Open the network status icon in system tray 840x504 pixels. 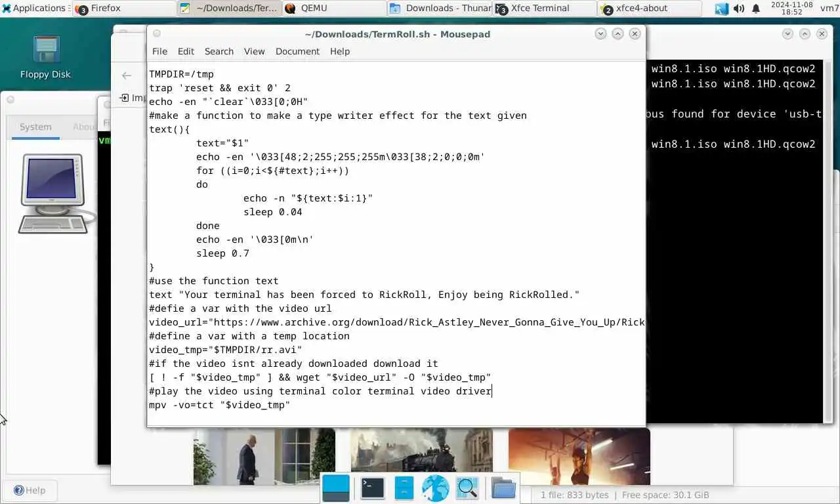(x=721, y=9)
